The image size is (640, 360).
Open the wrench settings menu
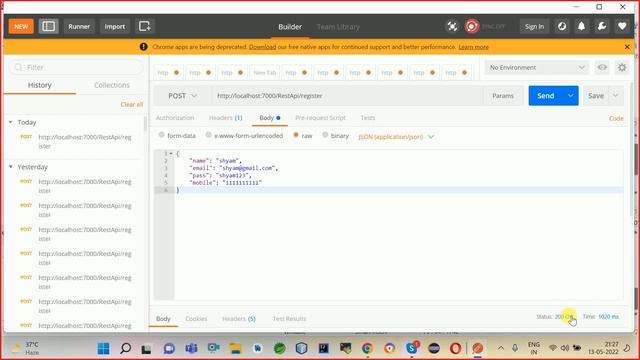coord(602,27)
